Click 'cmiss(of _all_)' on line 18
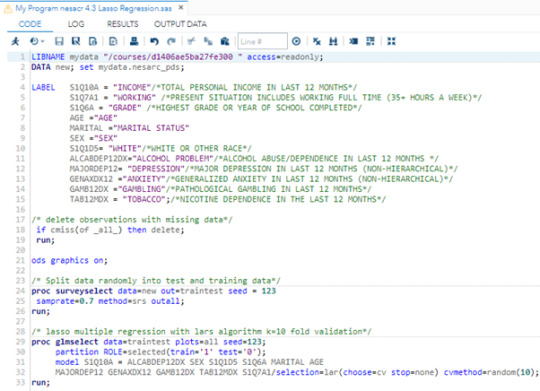Screen dimensions: 540x391 86,230
